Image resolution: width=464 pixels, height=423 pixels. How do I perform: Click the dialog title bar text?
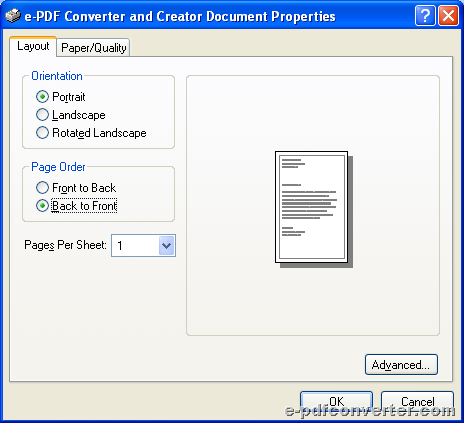click(180, 16)
